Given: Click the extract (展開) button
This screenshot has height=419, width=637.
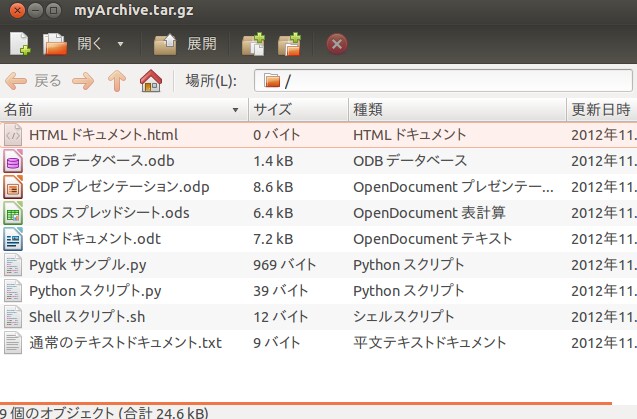Looking at the screenshot, I should 186,44.
